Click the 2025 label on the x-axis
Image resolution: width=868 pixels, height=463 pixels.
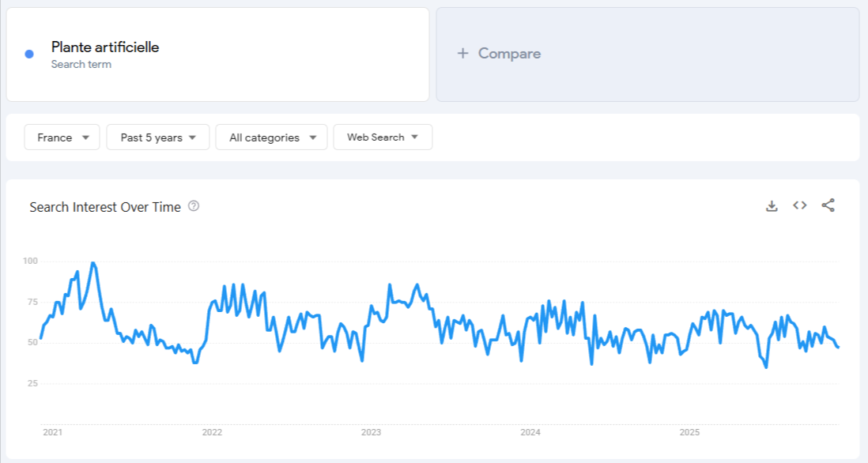690,433
